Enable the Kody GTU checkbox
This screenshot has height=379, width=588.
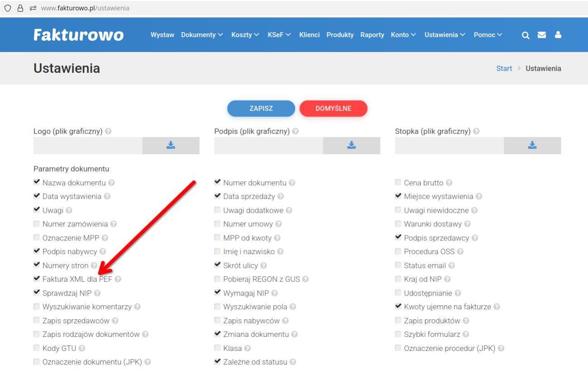click(x=37, y=348)
